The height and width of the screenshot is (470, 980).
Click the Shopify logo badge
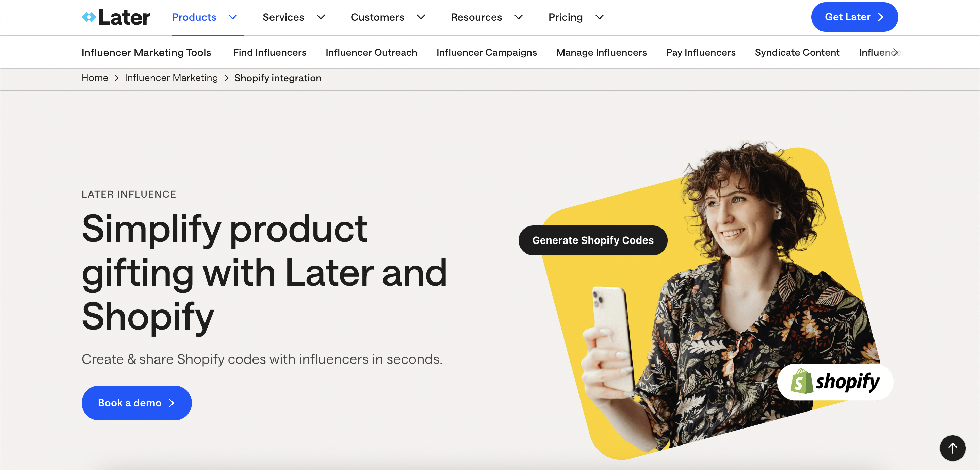835,381
